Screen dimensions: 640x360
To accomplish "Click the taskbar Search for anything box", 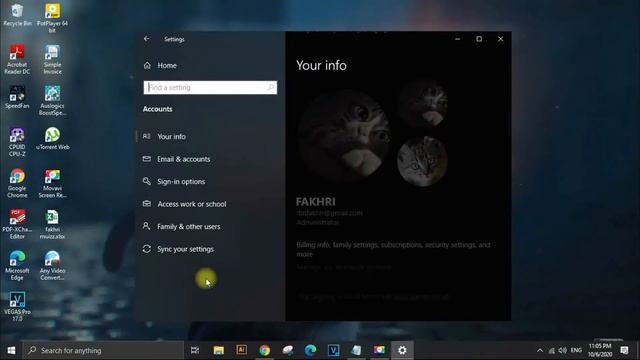I will point(103,350).
